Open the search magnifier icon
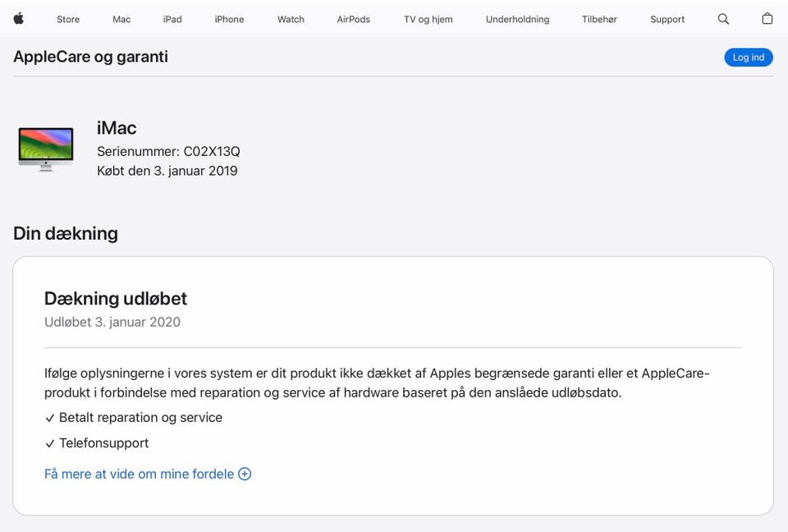 click(x=723, y=19)
